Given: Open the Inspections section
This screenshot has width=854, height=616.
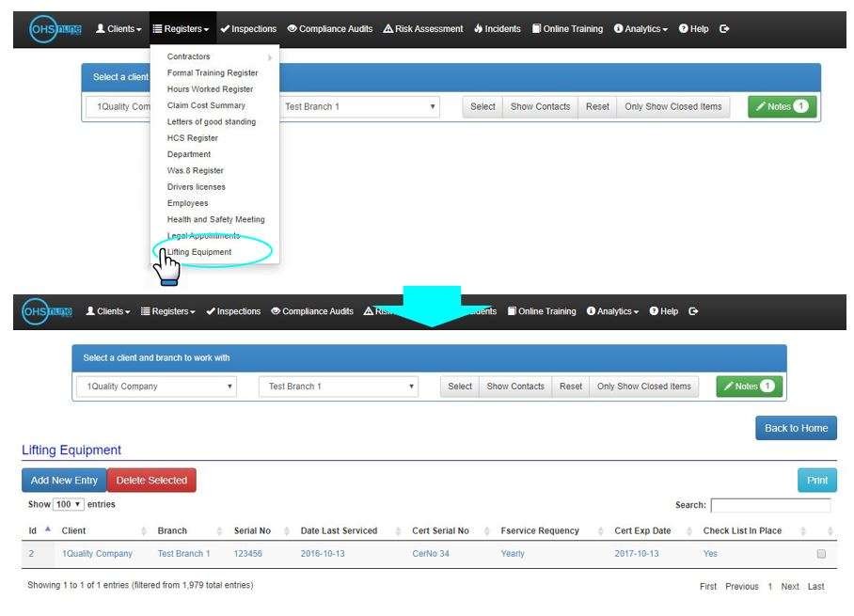Looking at the screenshot, I should click(x=248, y=28).
